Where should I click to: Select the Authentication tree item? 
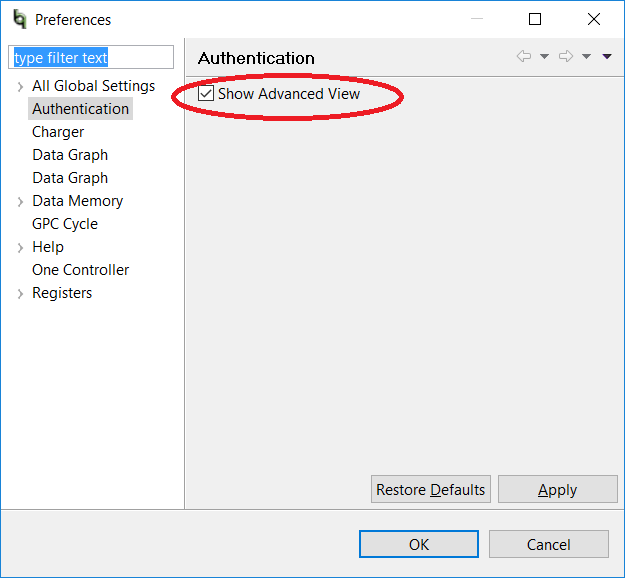tap(80, 109)
